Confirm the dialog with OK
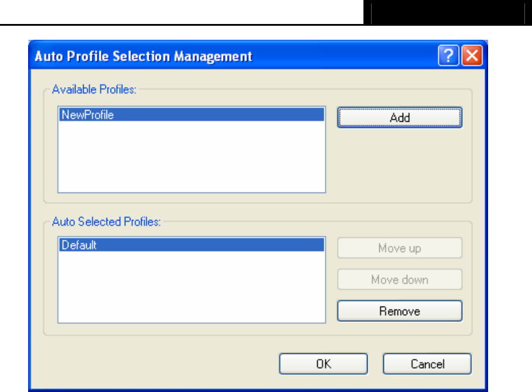The width and height of the screenshot is (532, 392). click(x=323, y=364)
